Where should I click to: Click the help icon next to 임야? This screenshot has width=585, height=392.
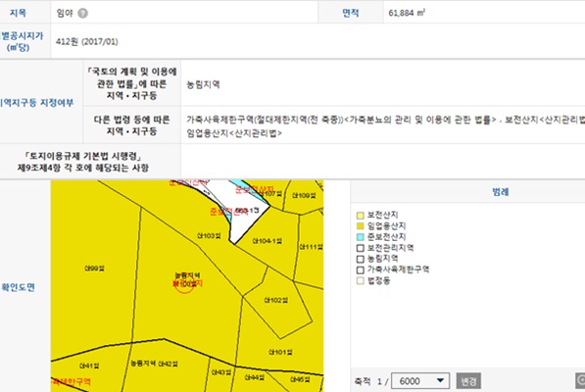(x=83, y=13)
